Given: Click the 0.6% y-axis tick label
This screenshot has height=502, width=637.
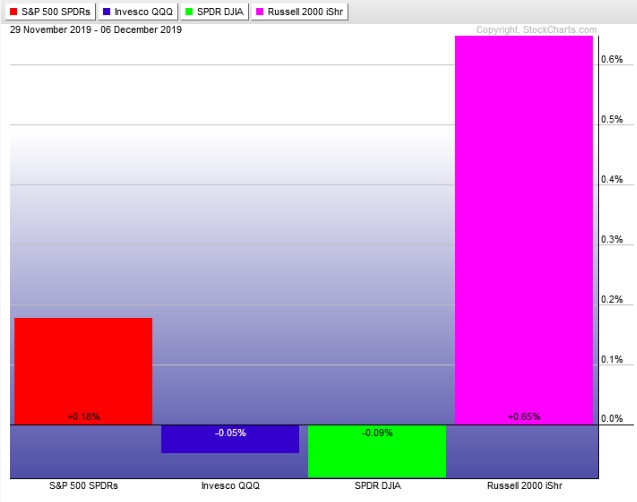Looking at the screenshot, I should pyautogui.click(x=612, y=59).
